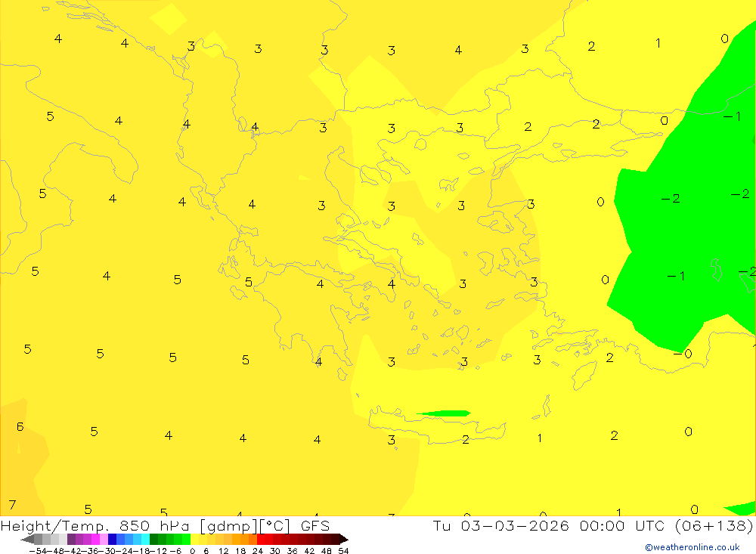The width and height of the screenshot is (756, 554).
Task: Pick the dark green legend swatch at -12
Action: tap(153, 540)
